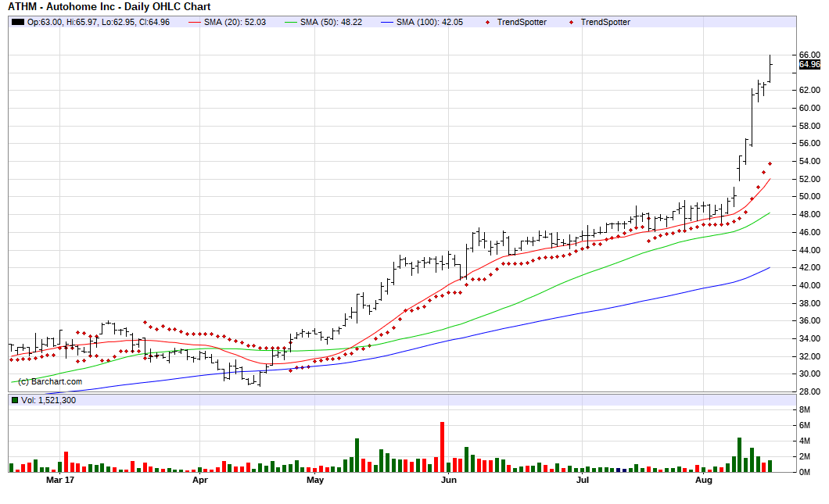This screenshot has height=504, width=829.
Task: Click the Vol: 1,521,300 label
Action: (48, 400)
